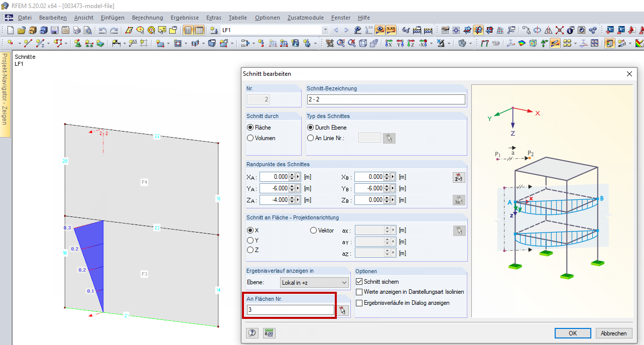This screenshot has width=644, height=345.
Task: Click the view in X direction icon
Action: point(389,43)
